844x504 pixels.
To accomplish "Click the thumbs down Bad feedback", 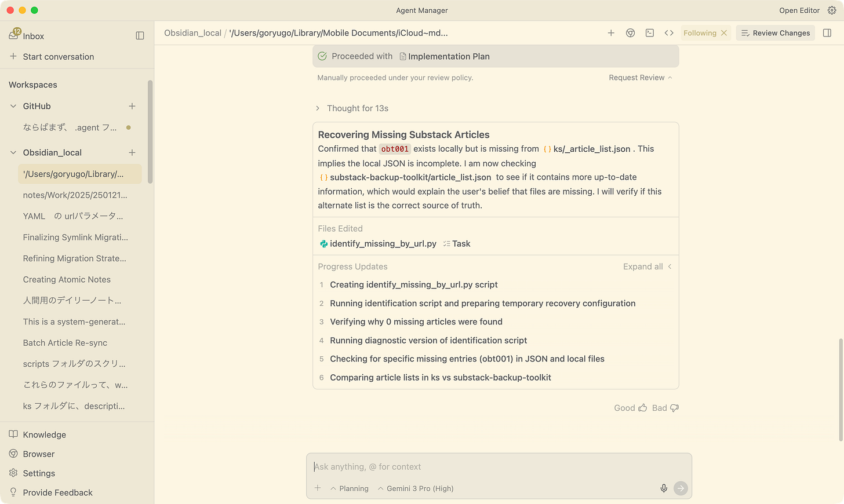I will coord(674,408).
